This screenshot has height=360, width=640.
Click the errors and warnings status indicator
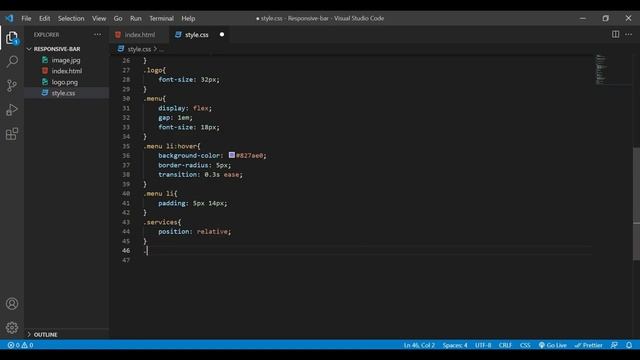pos(20,345)
